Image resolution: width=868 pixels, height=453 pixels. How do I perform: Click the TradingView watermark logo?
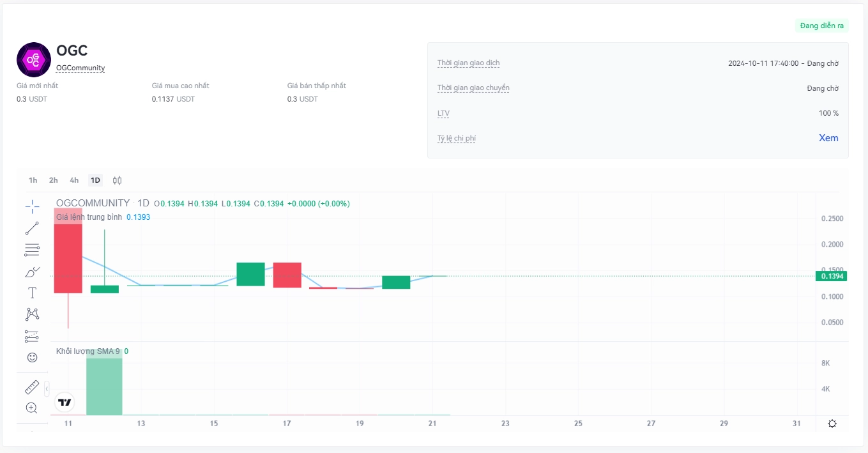tap(64, 402)
